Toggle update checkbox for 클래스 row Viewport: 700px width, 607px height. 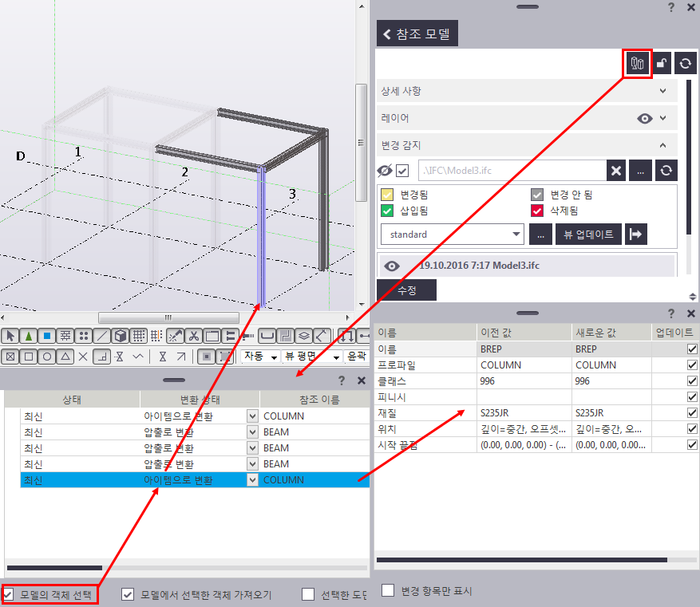pyautogui.click(x=692, y=381)
